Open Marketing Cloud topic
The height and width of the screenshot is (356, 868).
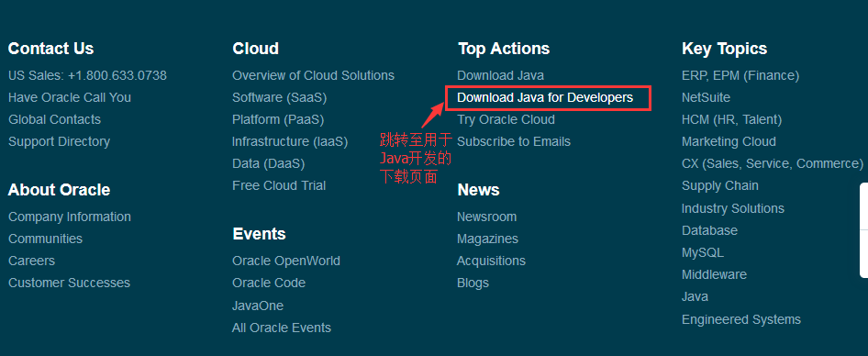pyautogui.click(x=729, y=141)
